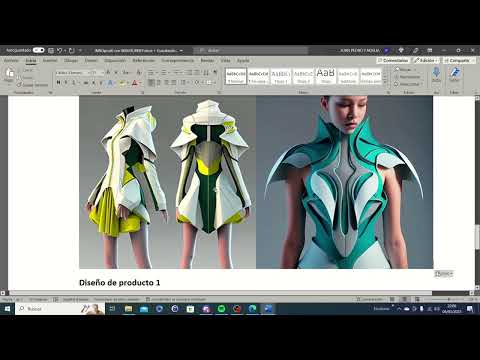Apply the large AaB Título style

tap(326, 76)
